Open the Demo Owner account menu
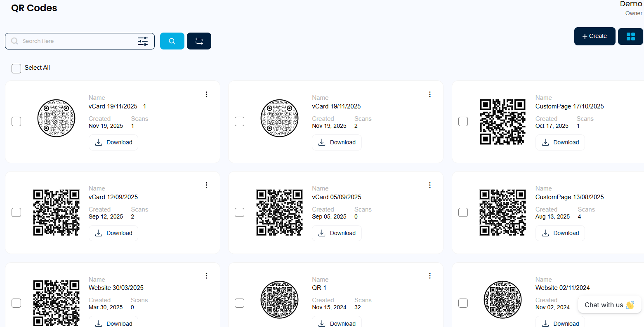The width and height of the screenshot is (644, 327). 631,8
